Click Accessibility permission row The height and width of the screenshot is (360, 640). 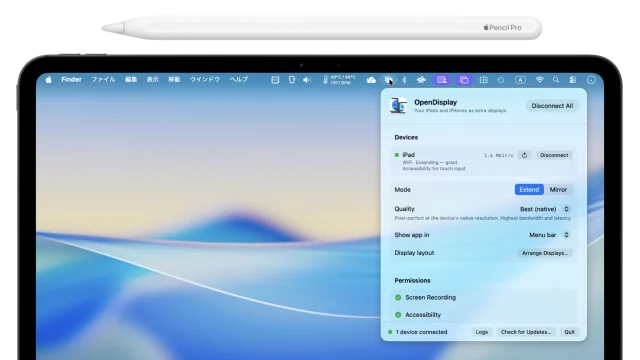click(484, 315)
